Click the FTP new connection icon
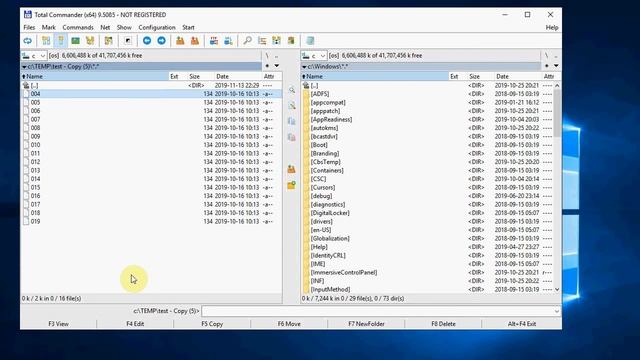The width and height of the screenshot is (640, 360). (x=229, y=41)
